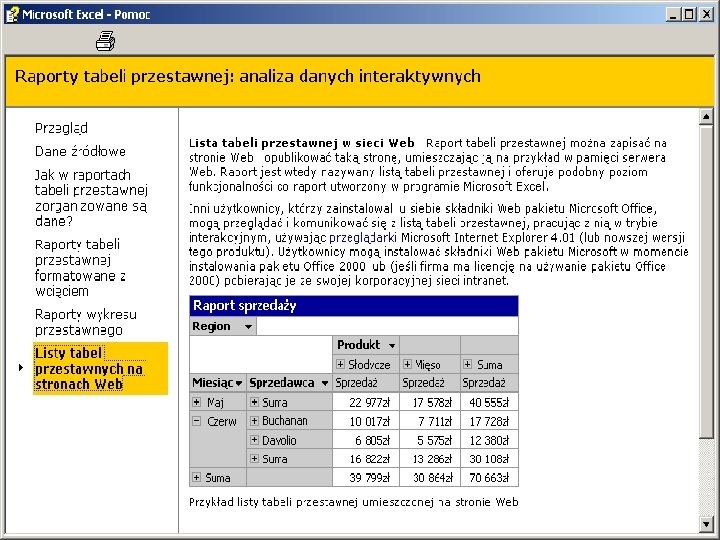The height and width of the screenshot is (540, 720).
Task: Click the 'przeglądarki' glossary link
Action: (363, 237)
